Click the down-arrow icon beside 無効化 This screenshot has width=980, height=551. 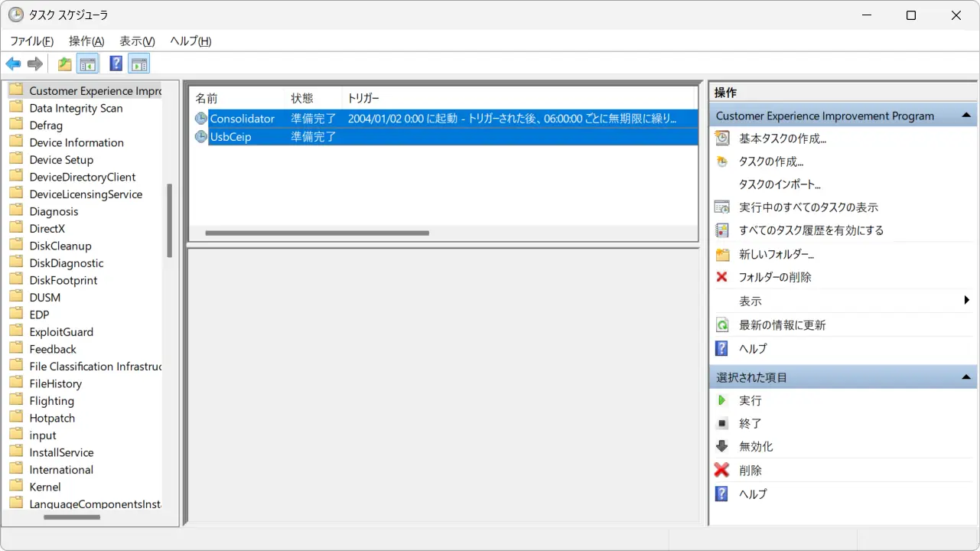click(x=721, y=446)
